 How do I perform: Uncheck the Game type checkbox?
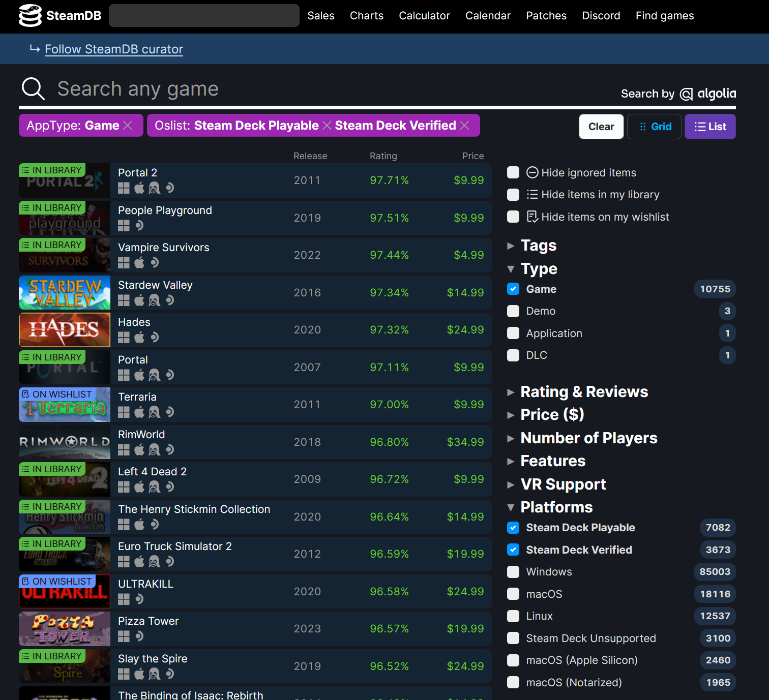click(x=513, y=289)
